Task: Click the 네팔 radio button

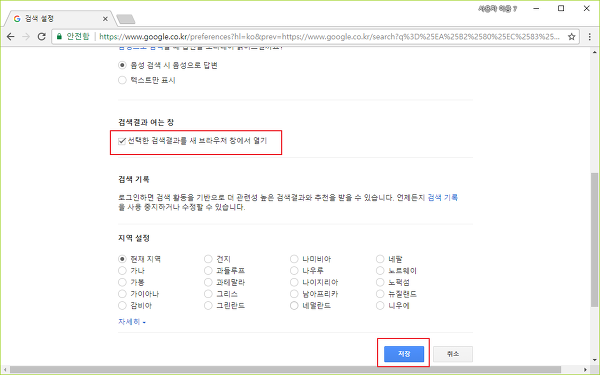Action: point(380,259)
